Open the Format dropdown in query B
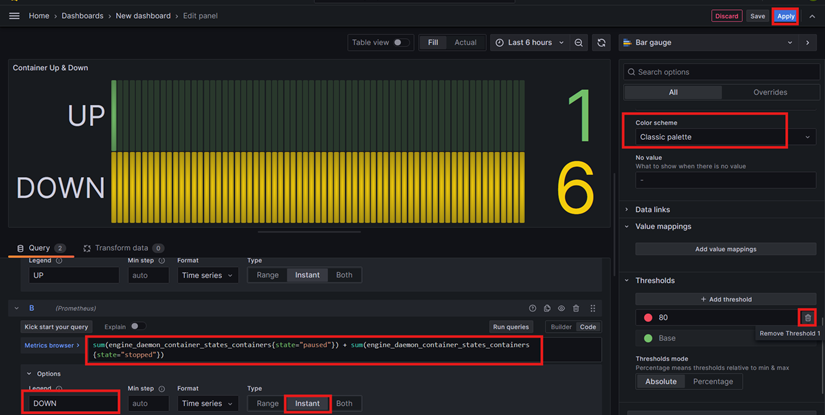This screenshot has height=415, width=825. 207,403
